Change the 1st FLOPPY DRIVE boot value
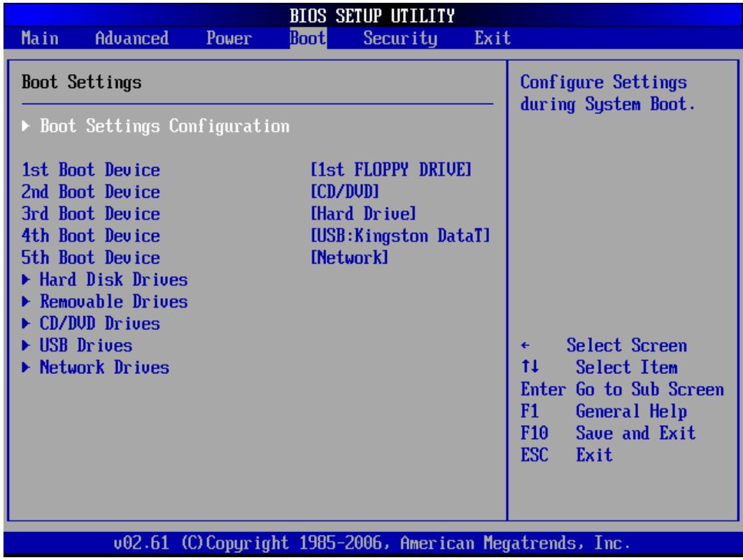Image resolution: width=743 pixels, height=560 pixels. coord(391,170)
